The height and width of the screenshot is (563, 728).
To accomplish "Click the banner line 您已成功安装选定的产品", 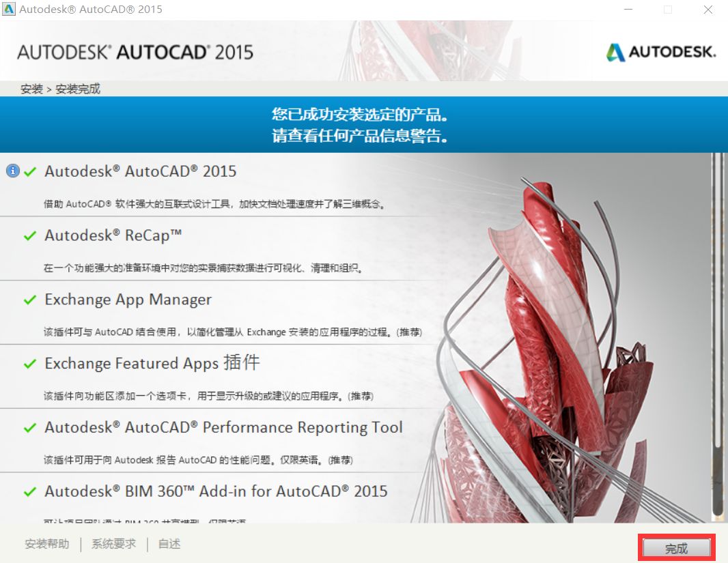I will [x=360, y=115].
